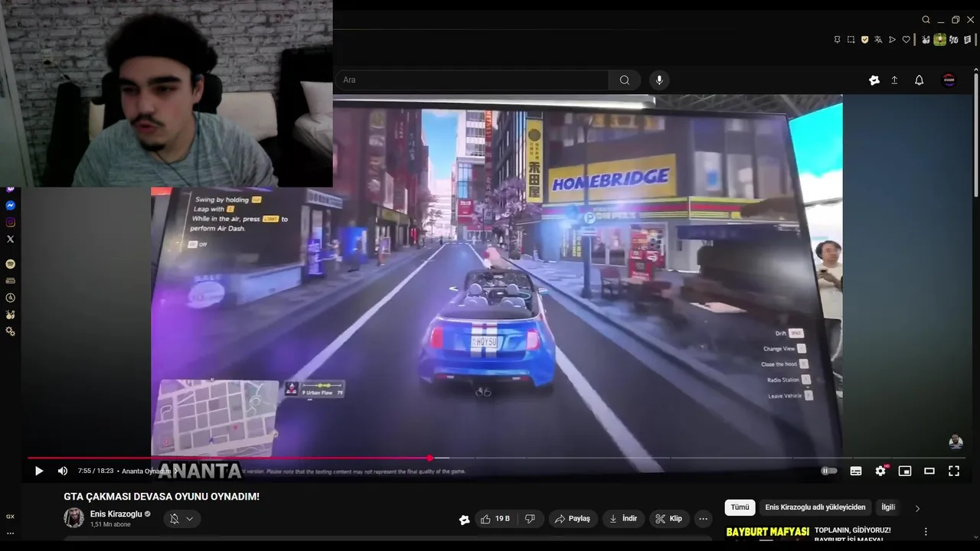Open the translate page icon

tap(878, 40)
